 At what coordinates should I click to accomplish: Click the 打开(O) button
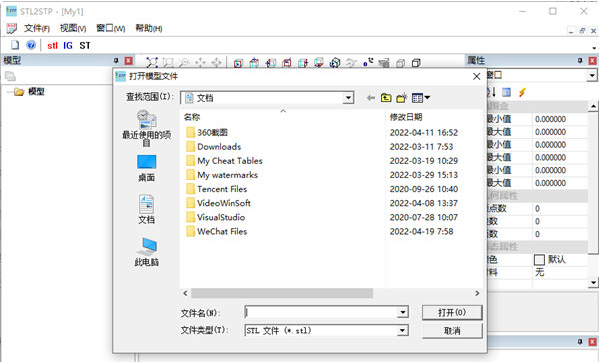452,312
